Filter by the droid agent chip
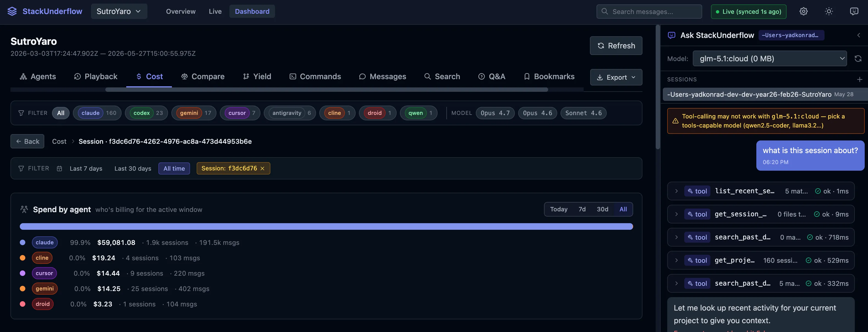 377,113
